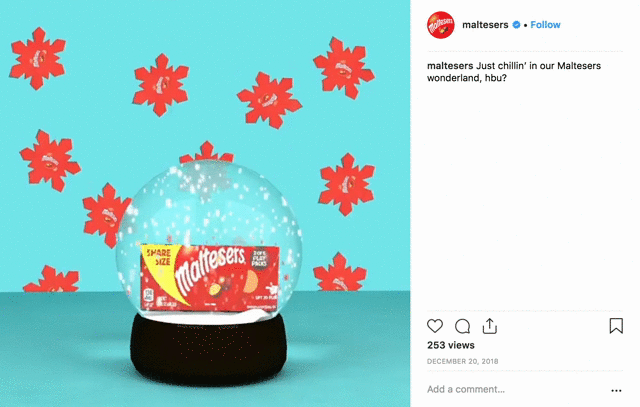640x407 pixels.
Task: Click the Maltesers box inside snow globe
Action: click(x=210, y=278)
